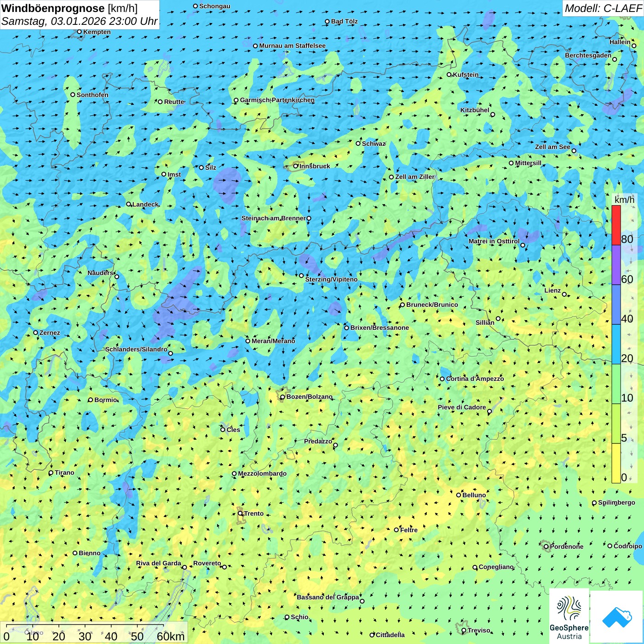The height and width of the screenshot is (644, 644).
Task: Click the 'Bassano del Grappa' label
Action: [328, 597]
